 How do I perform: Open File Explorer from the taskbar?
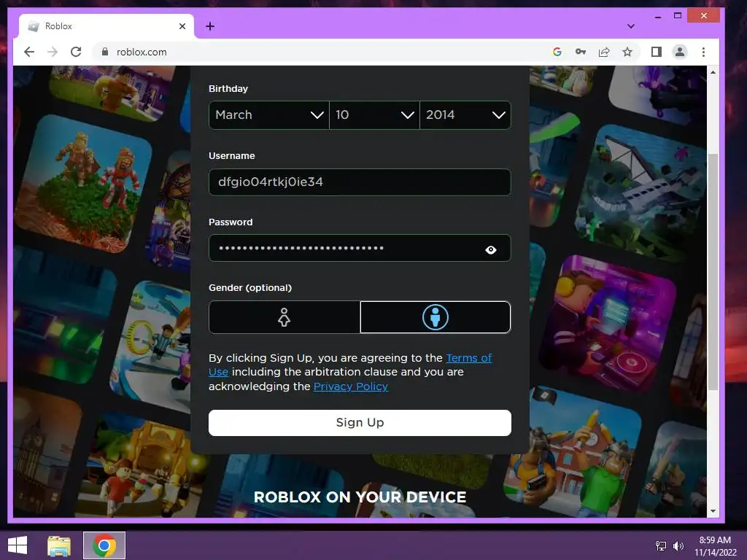[x=59, y=545]
